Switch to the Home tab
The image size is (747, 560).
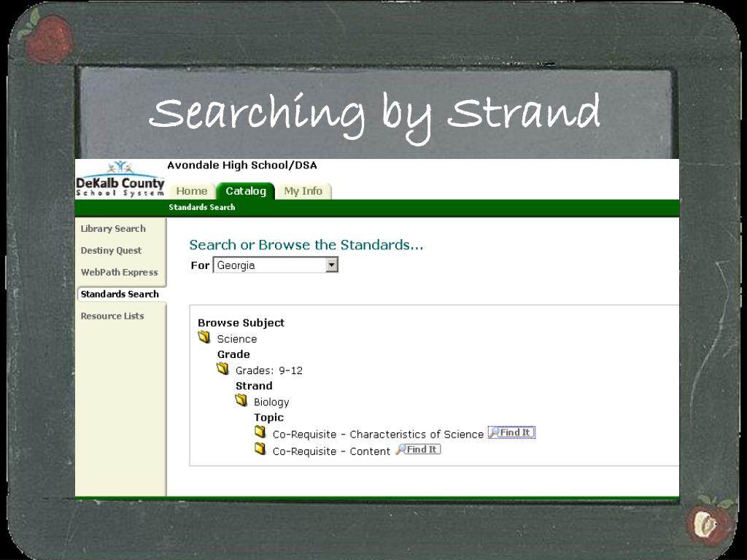192,191
